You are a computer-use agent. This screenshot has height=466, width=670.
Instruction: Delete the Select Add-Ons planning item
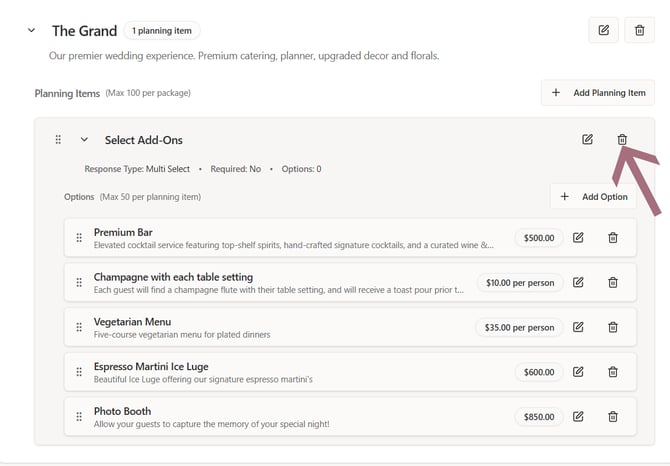(x=622, y=139)
